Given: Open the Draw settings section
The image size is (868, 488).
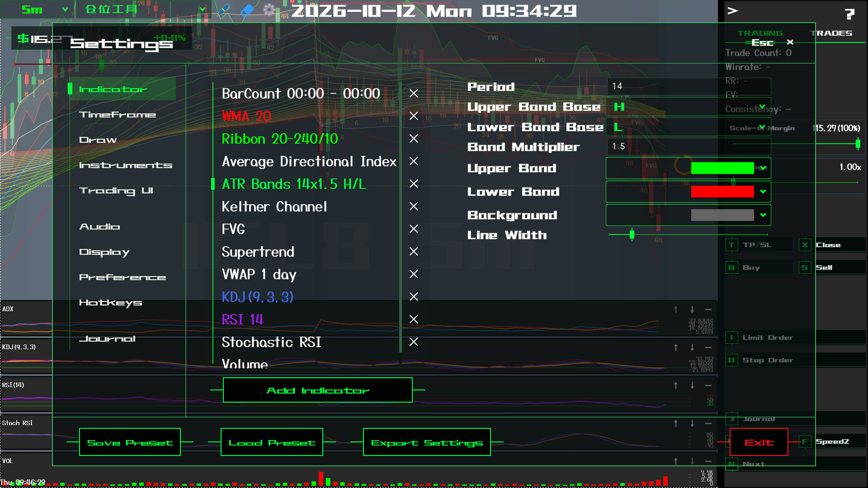Looking at the screenshot, I should pyautogui.click(x=98, y=140).
